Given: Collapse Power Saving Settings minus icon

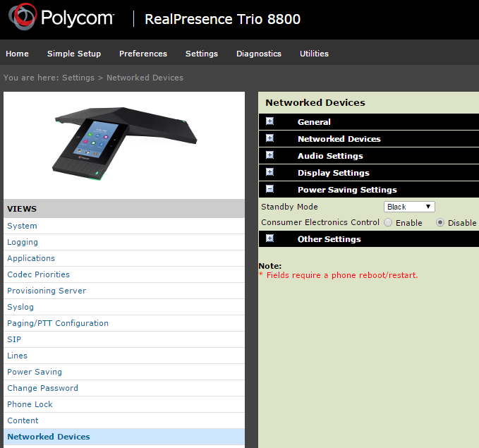Looking at the screenshot, I should 269,189.
